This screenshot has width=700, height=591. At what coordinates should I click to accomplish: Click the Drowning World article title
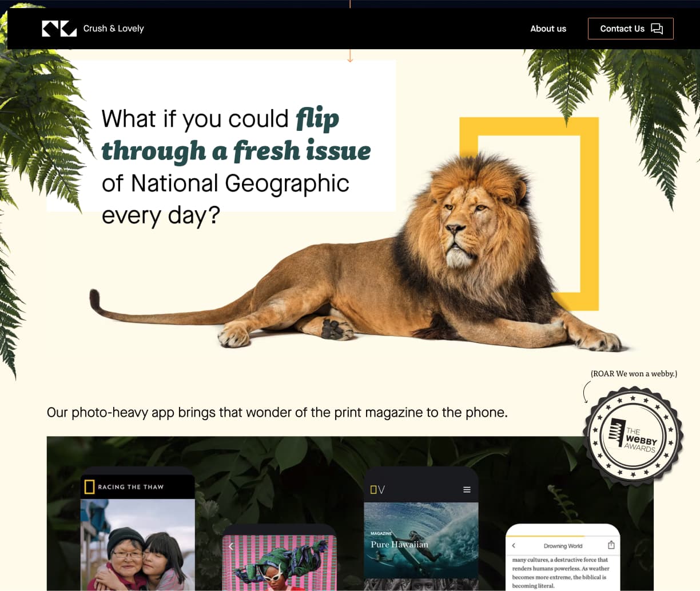pos(563,546)
